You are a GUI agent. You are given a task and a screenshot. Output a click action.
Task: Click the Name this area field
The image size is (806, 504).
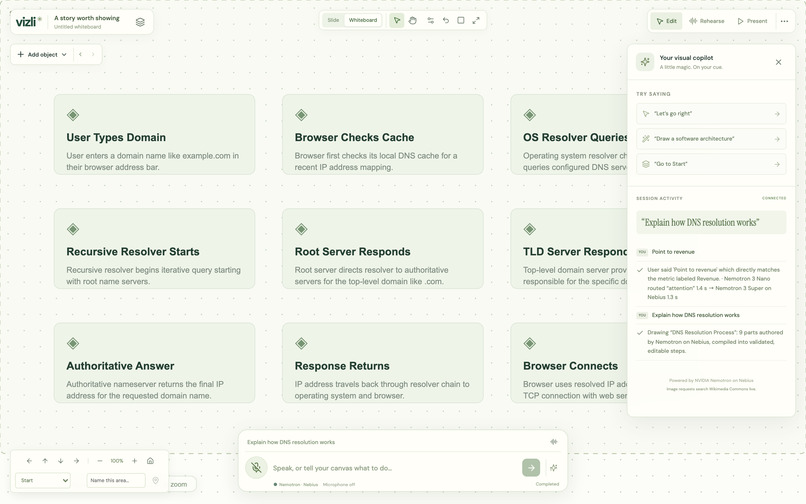116,480
